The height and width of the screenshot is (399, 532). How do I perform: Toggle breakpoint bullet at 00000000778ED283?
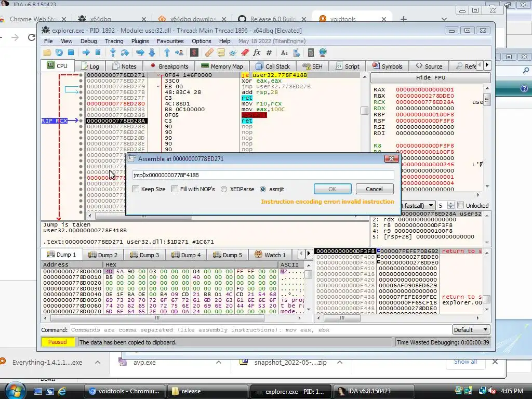click(x=81, y=109)
